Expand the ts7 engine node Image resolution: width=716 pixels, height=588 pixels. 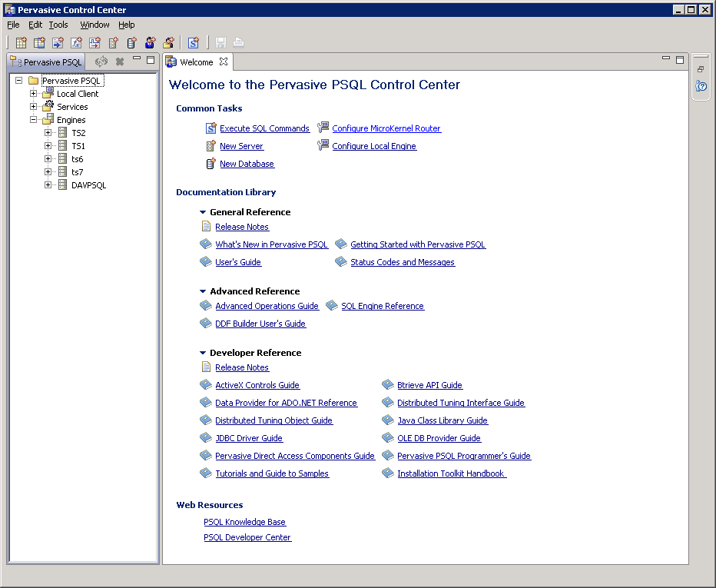tap(48, 171)
